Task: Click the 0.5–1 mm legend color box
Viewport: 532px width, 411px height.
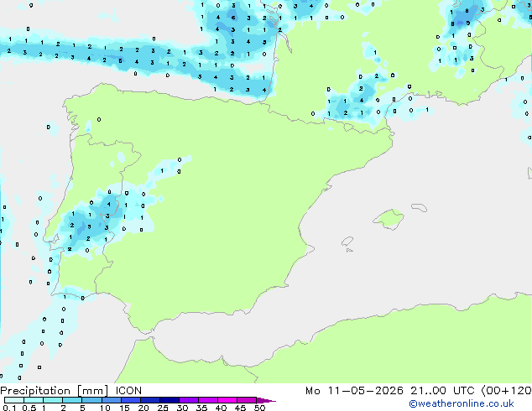Action: point(34,400)
